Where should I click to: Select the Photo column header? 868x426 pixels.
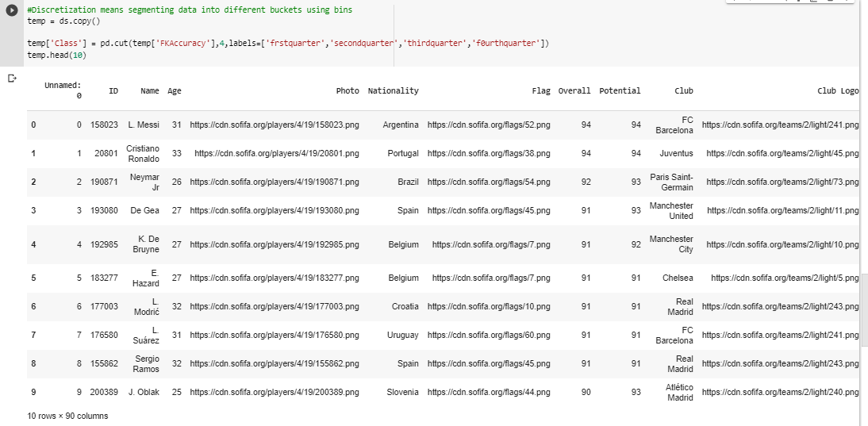(x=348, y=90)
